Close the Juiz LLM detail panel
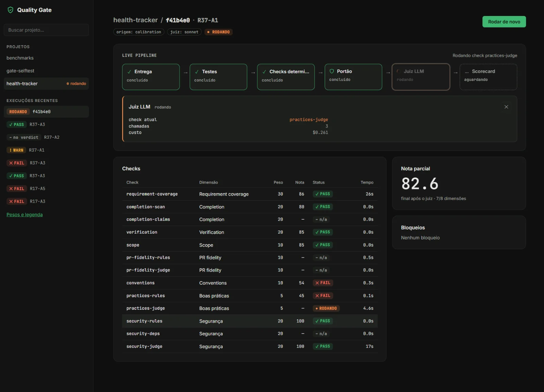Screen dimensions: 544x392 506,107
